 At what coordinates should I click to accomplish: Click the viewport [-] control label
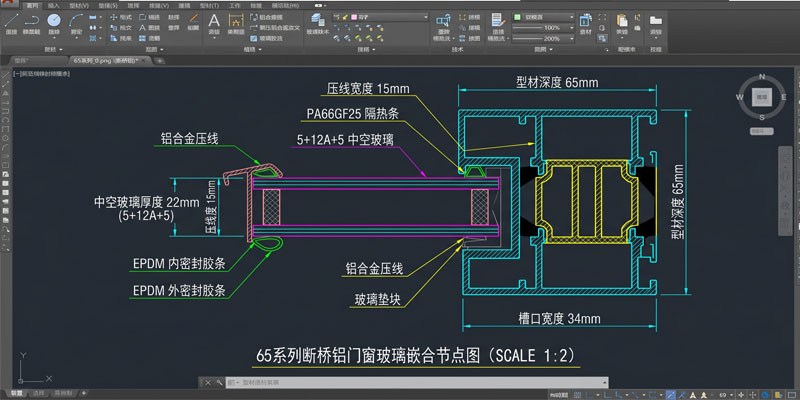(x=17, y=74)
